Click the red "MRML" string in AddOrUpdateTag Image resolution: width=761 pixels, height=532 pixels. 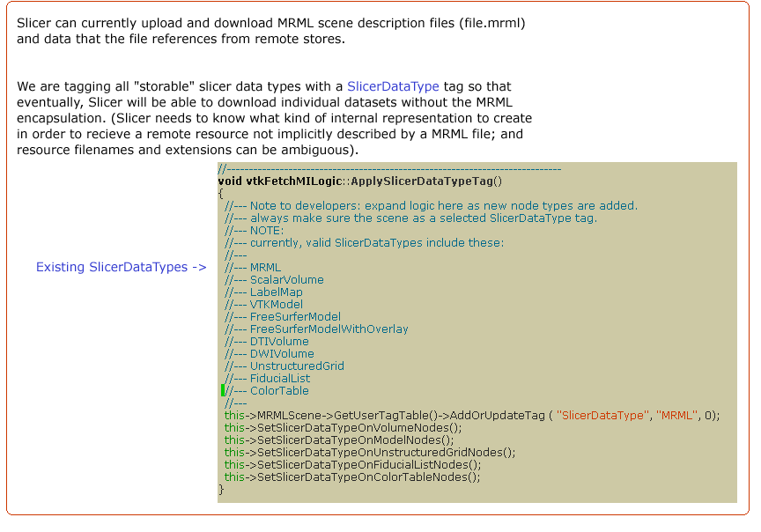point(676,415)
